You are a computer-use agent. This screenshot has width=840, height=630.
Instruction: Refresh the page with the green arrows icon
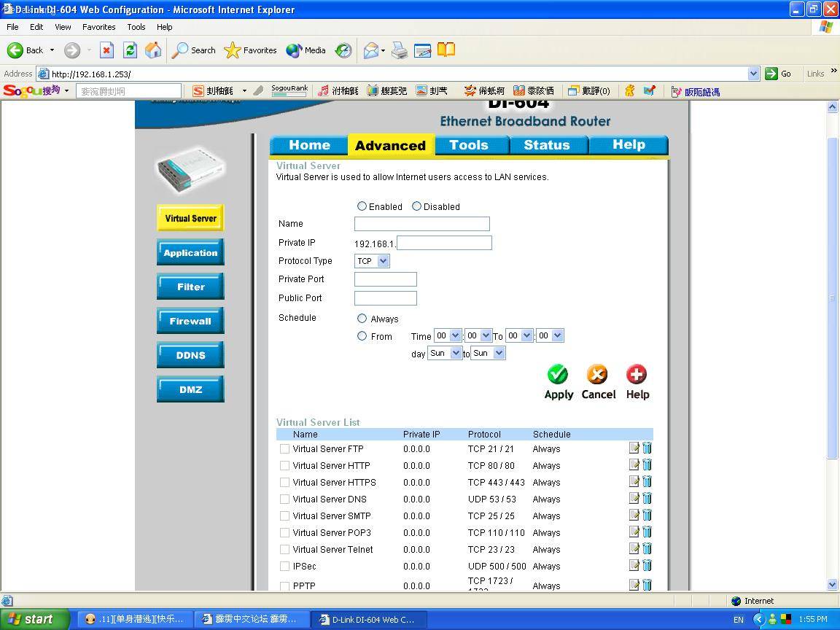[x=131, y=50]
